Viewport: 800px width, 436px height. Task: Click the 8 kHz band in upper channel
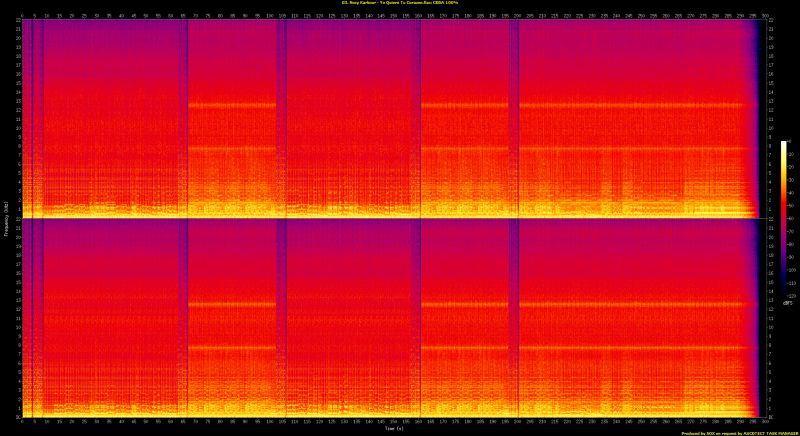400,149
